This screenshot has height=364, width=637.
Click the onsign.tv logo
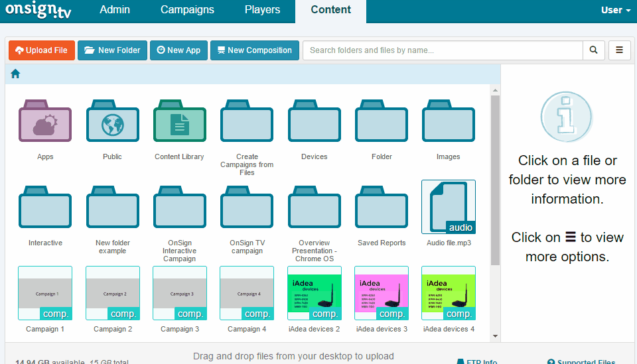38,10
